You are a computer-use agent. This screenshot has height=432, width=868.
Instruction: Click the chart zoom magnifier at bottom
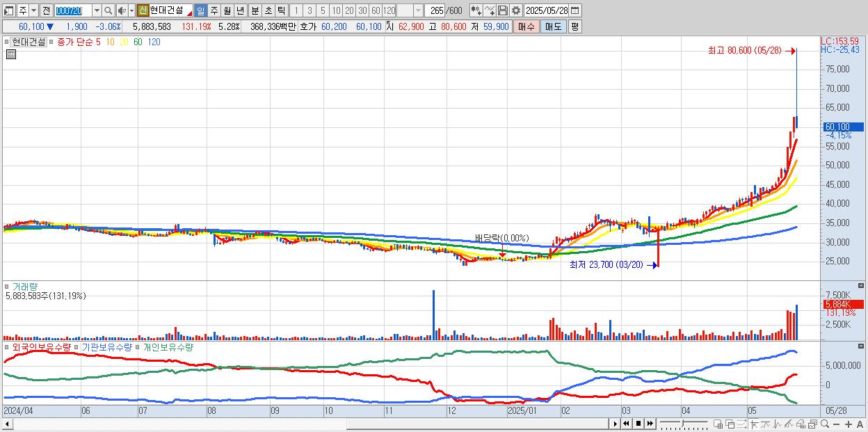tap(825, 424)
